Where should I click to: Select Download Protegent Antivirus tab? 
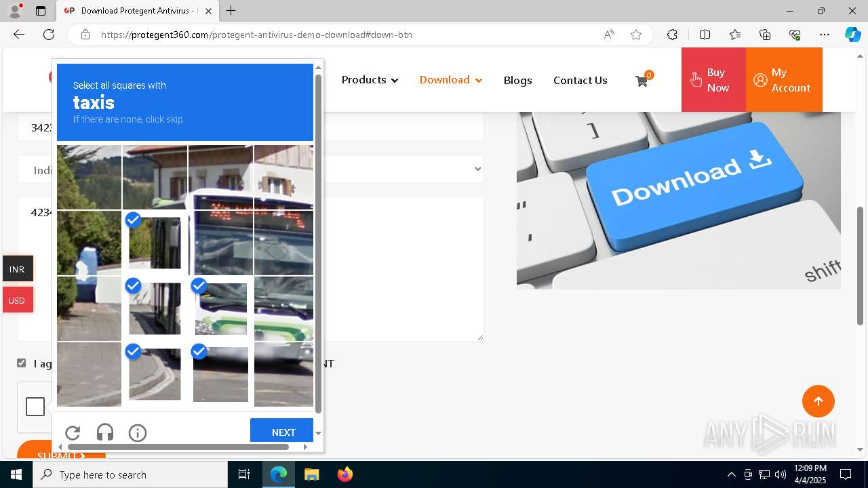tap(138, 11)
